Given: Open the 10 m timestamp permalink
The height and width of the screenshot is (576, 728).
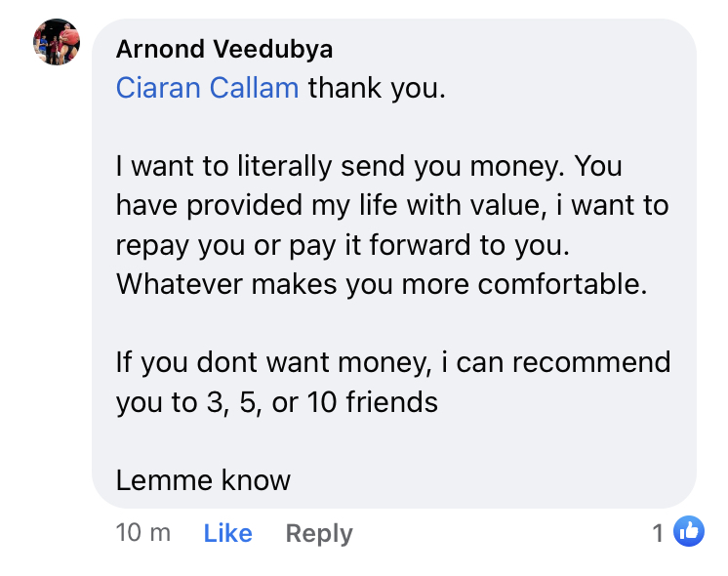Looking at the screenshot, I should click(143, 532).
